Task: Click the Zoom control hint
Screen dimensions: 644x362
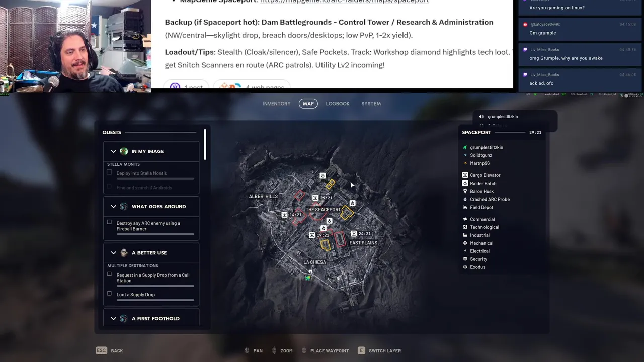Action: [x=282, y=350]
